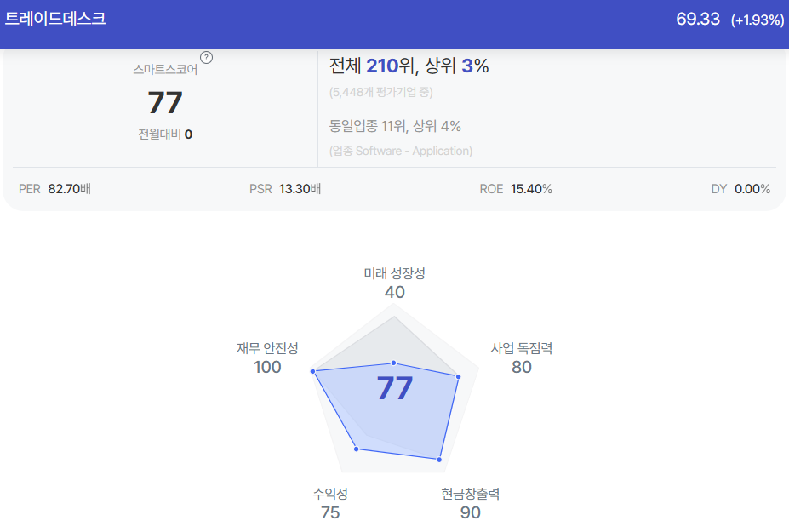Screen dimensions: 789x532
Task: Click the 업종 Software - Application text
Action: point(401,151)
